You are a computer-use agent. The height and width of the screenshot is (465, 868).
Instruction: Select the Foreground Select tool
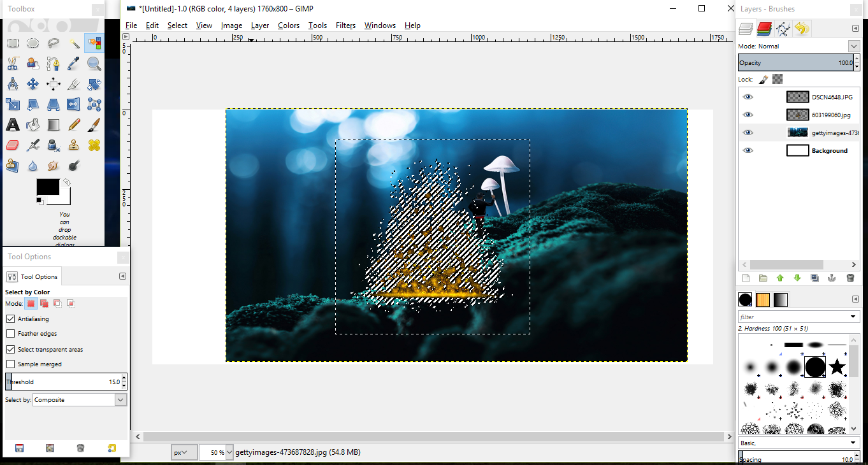tap(33, 64)
